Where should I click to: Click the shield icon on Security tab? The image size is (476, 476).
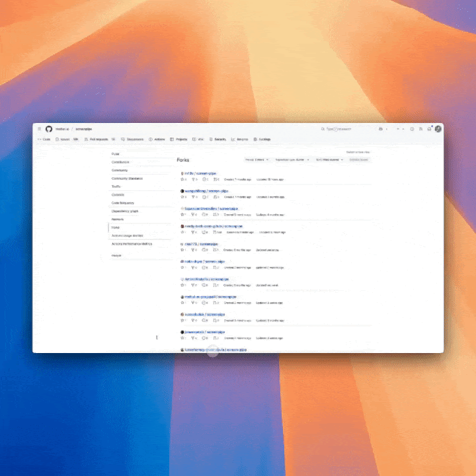pos(212,139)
